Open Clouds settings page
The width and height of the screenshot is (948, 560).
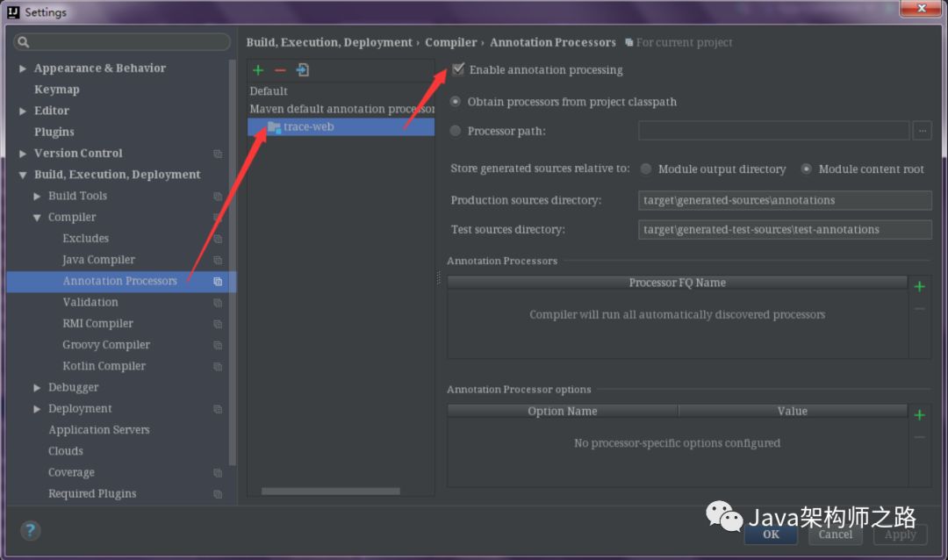[65, 451]
